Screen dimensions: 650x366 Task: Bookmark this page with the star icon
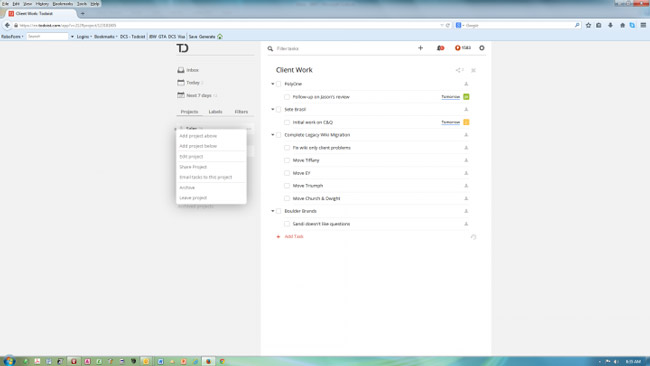click(588, 25)
